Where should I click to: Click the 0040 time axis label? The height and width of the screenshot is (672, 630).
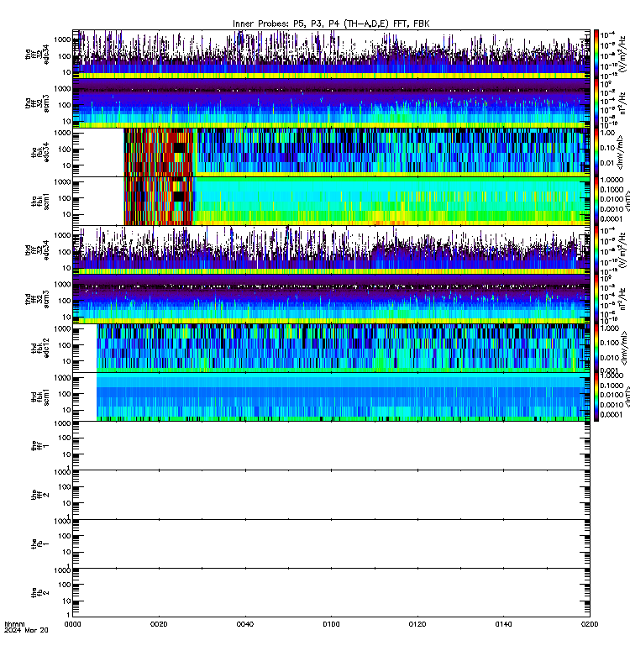[x=245, y=624]
